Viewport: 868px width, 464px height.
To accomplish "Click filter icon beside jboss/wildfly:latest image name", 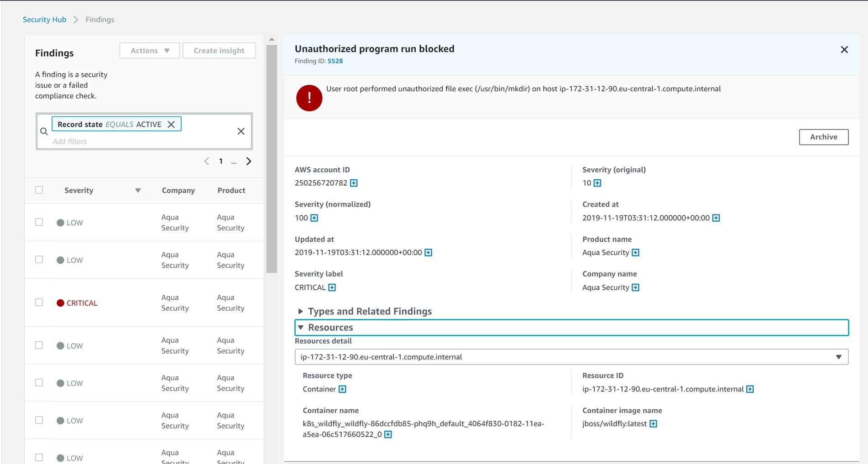I will (x=653, y=424).
